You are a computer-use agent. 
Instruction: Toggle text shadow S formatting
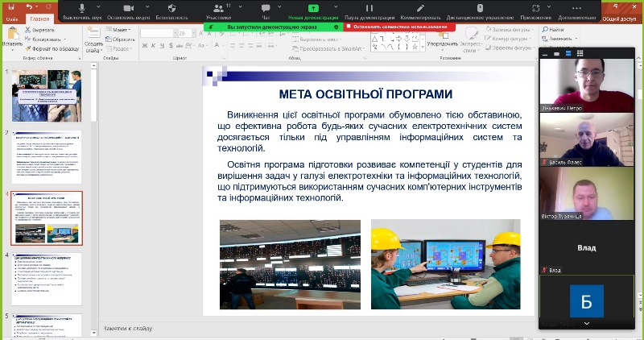coord(171,46)
